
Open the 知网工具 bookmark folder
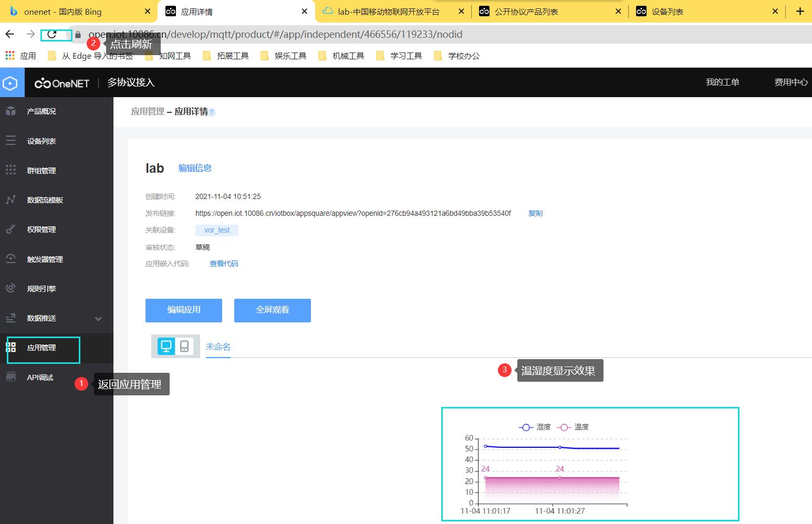pyautogui.click(x=168, y=56)
